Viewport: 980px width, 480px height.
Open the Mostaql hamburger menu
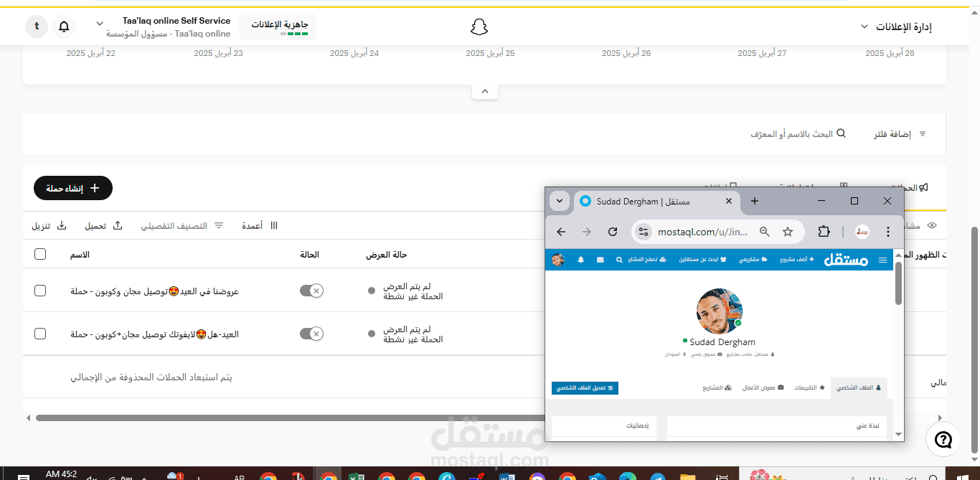[x=882, y=260]
